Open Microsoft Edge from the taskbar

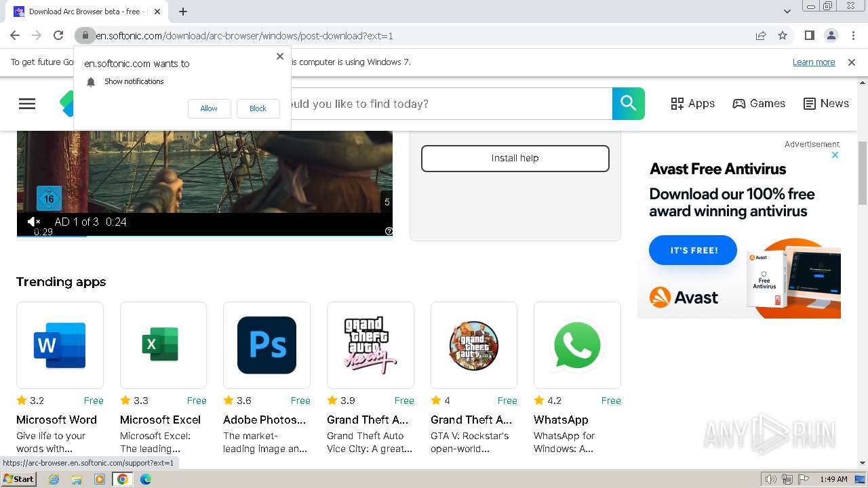tap(146, 479)
